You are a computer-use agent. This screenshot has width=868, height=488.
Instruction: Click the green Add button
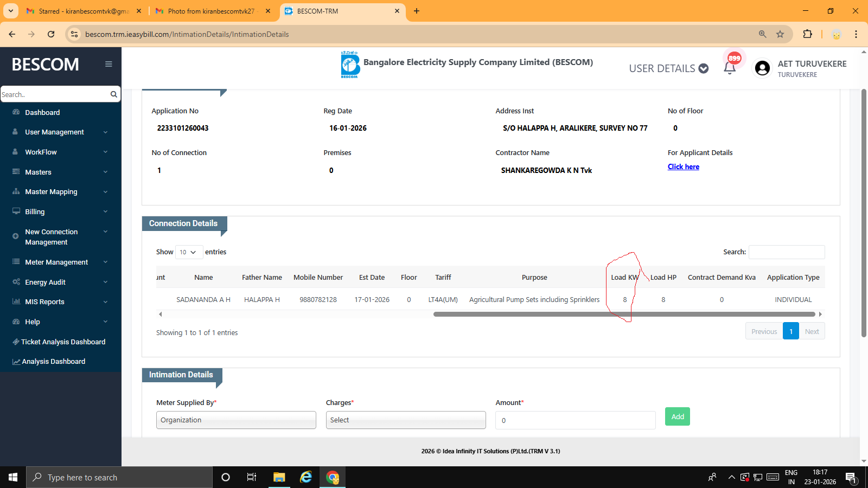pyautogui.click(x=678, y=416)
